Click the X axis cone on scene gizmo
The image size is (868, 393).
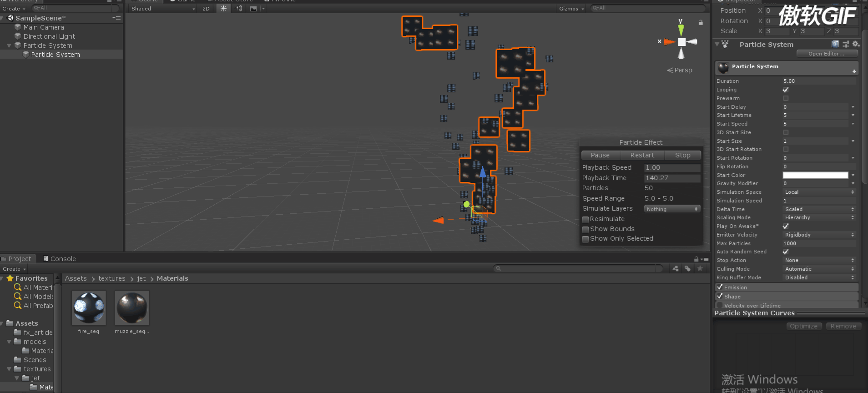point(669,42)
